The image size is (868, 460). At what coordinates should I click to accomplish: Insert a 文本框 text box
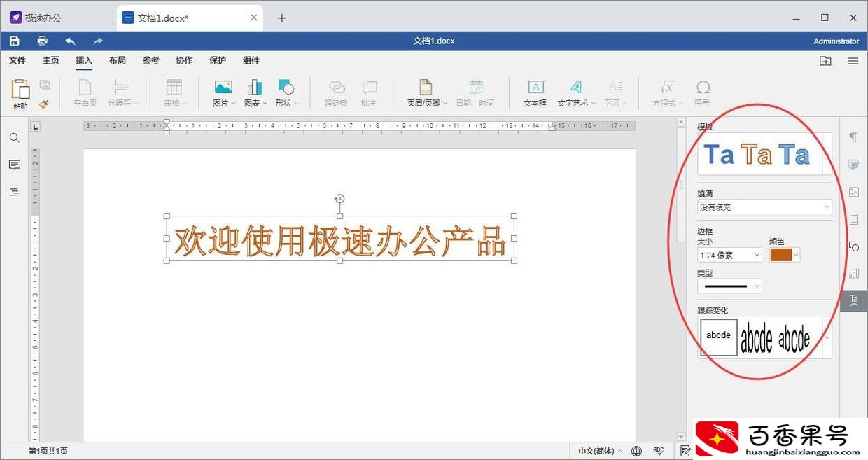pos(535,93)
